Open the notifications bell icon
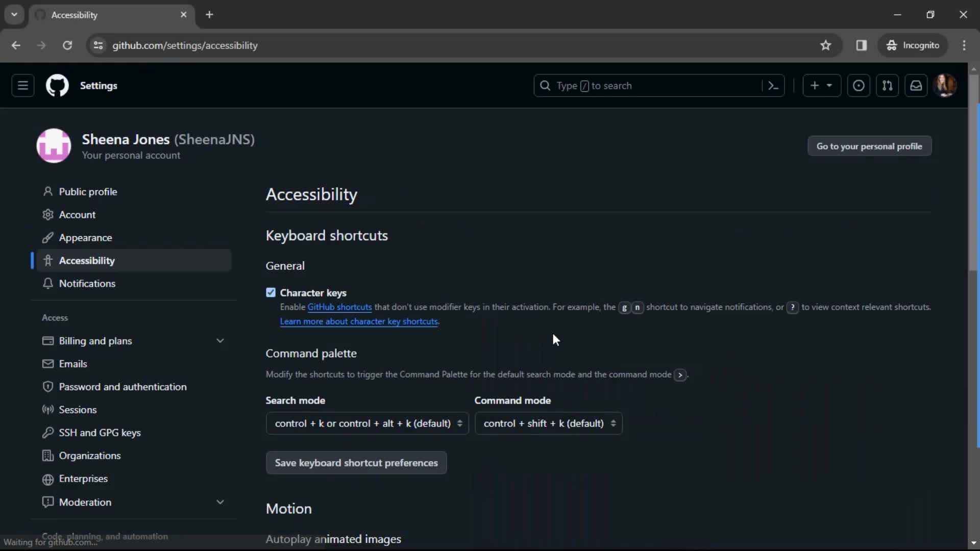This screenshot has width=980, height=551. point(917,85)
